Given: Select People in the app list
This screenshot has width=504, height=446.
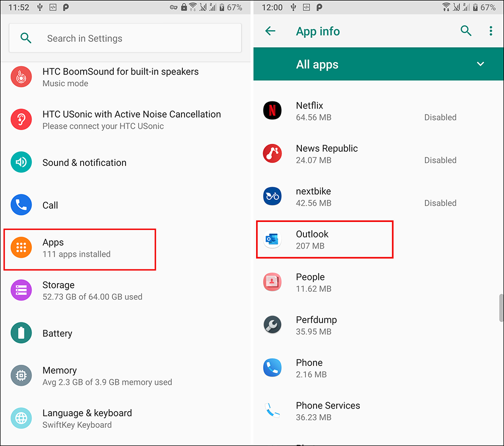Looking at the screenshot, I should point(378,282).
